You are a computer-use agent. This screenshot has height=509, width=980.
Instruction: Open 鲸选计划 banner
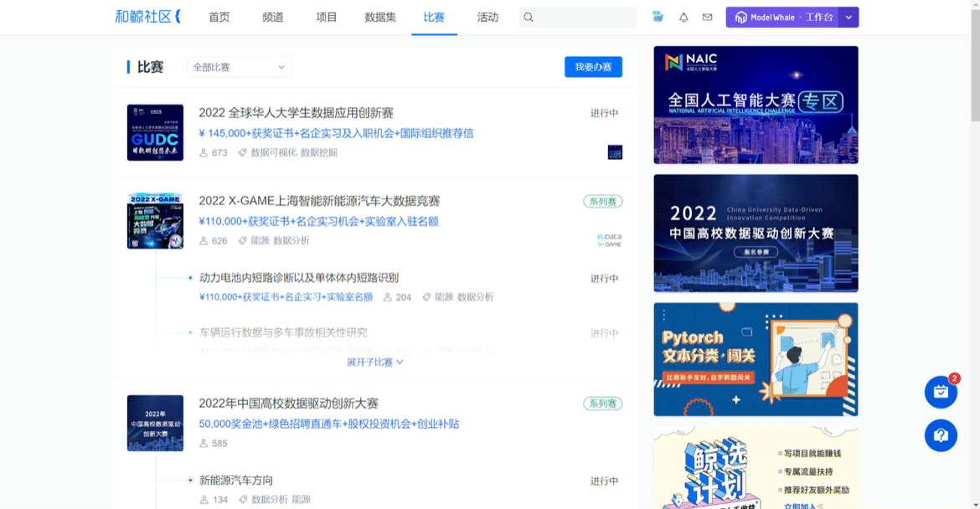[x=756, y=468]
